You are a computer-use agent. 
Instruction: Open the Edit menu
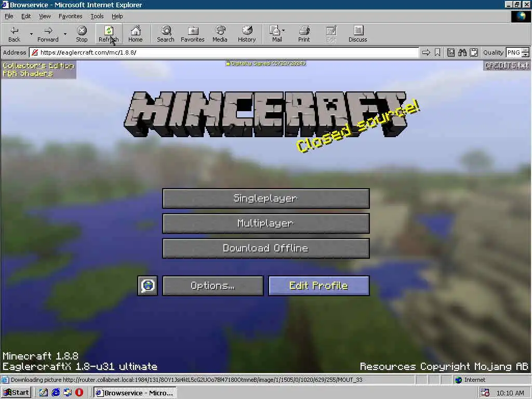26,16
